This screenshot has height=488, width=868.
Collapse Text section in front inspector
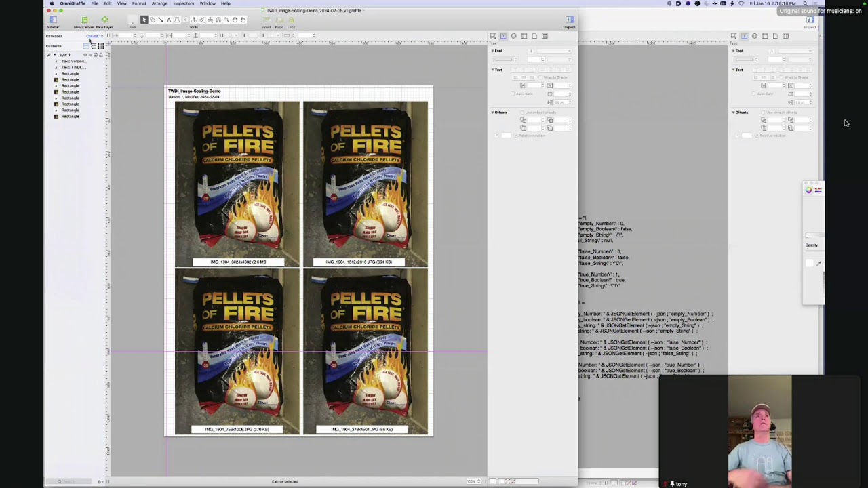tap(492, 70)
